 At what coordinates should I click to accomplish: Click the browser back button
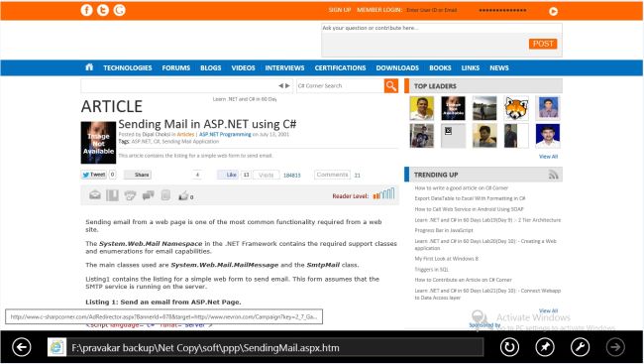point(22,347)
